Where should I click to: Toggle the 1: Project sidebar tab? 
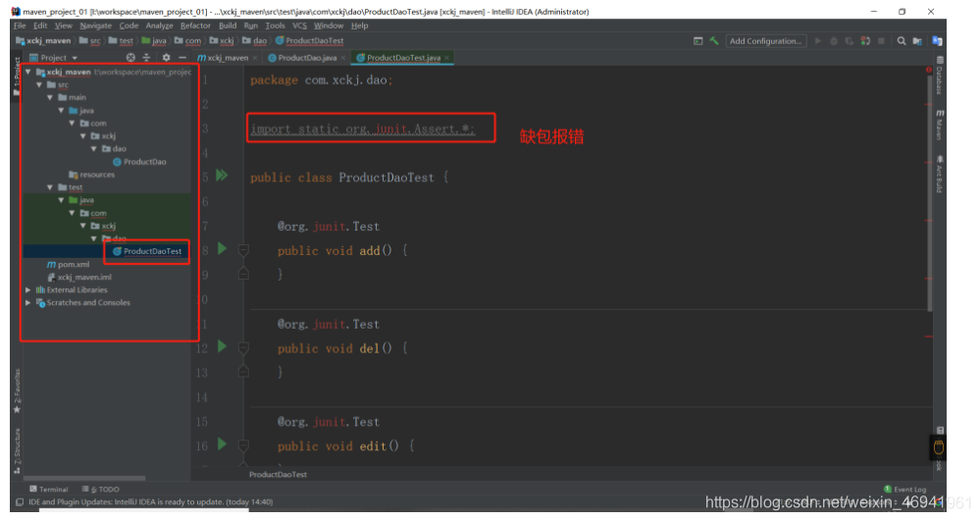coord(17,77)
